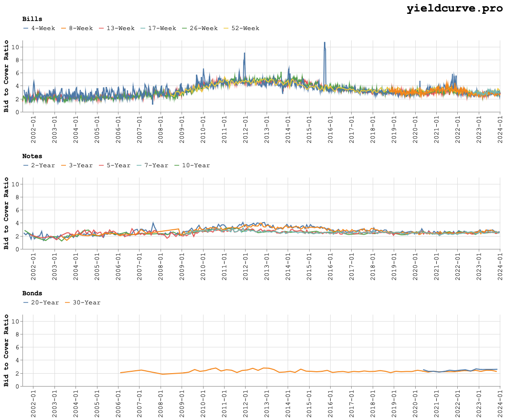This screenshot has width=506, height=420.
Task: Hide the 8-Week bills legend entry
Action: (x=81, y=29)
